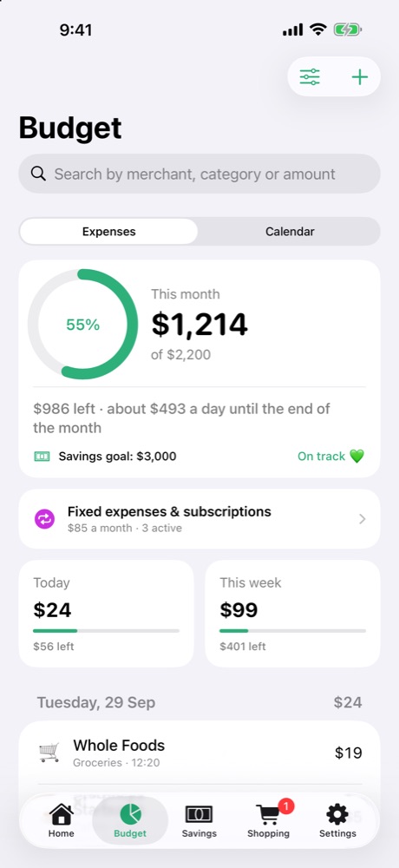Click the 55% circular progress ring

tap(83, 325)
